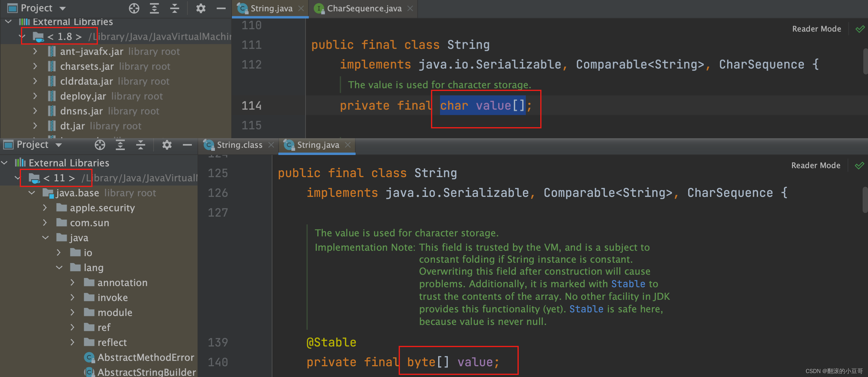
Task: Open settings gear in top Project panel
Action: 201,8
